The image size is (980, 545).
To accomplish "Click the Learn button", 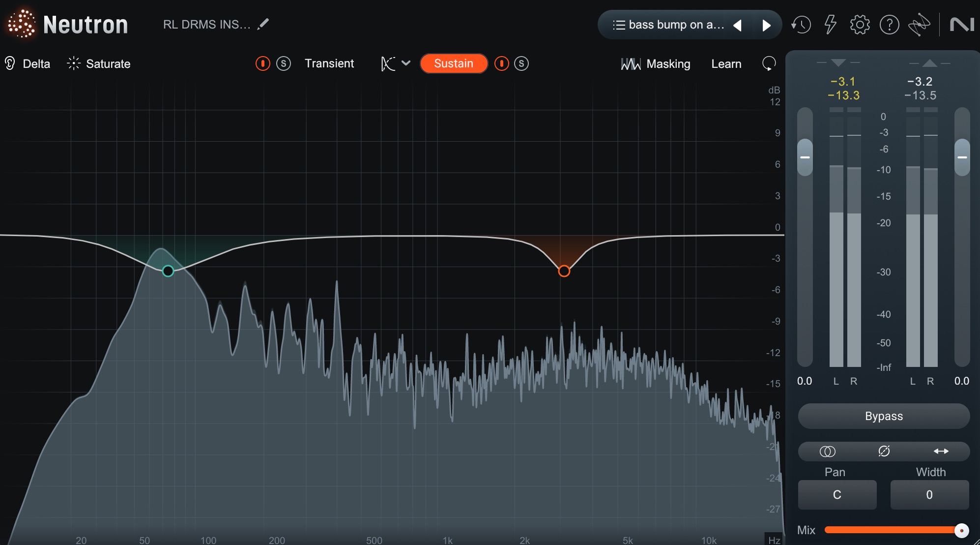I will 726,64.
